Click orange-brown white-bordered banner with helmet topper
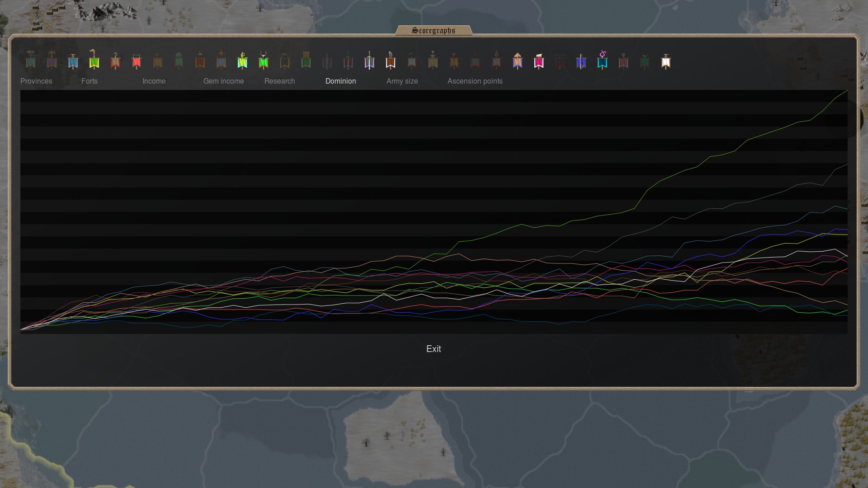The image size is (868, 488). click(x=391, y=60)
